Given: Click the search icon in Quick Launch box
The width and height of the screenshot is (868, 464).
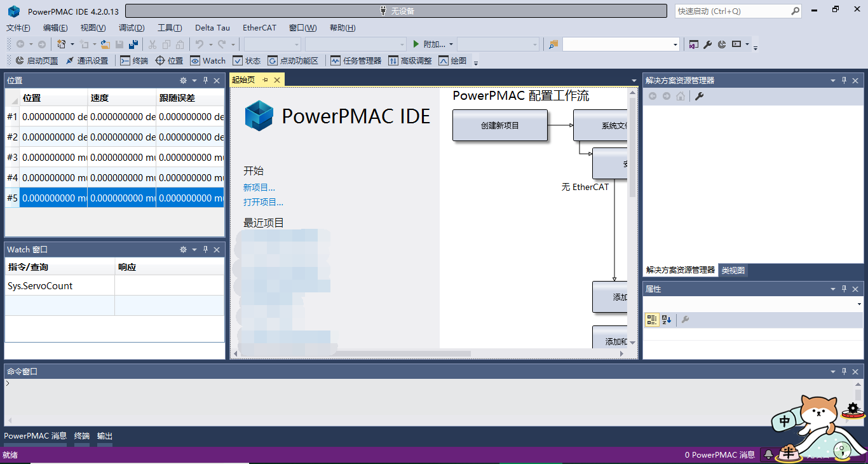Looking at the screenshot, I should [795, 11].
